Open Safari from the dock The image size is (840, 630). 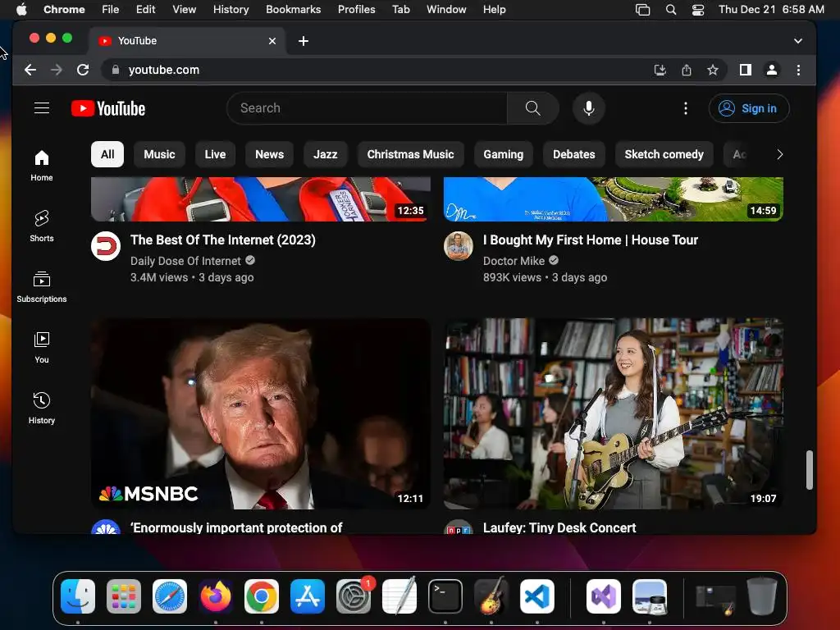[x=170, y=596]
